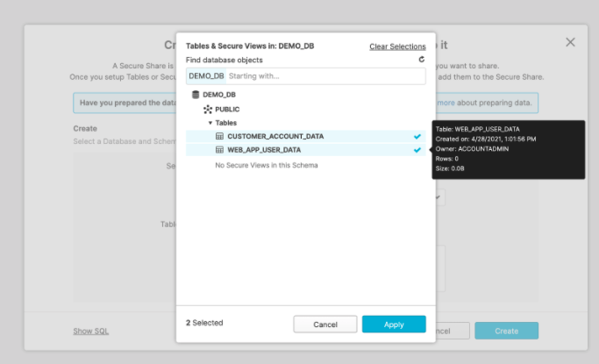Click the 'Table: WEB_APP_USER_DATA' tooltip line

click(477, 129)
